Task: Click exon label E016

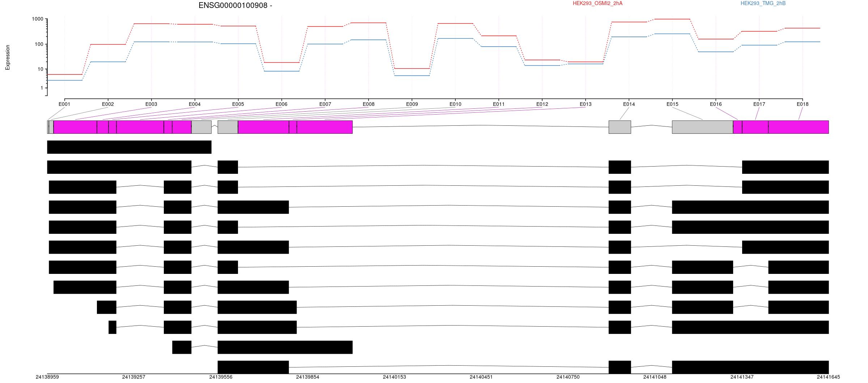Action: pyautogui.click(x=716, y=104)
